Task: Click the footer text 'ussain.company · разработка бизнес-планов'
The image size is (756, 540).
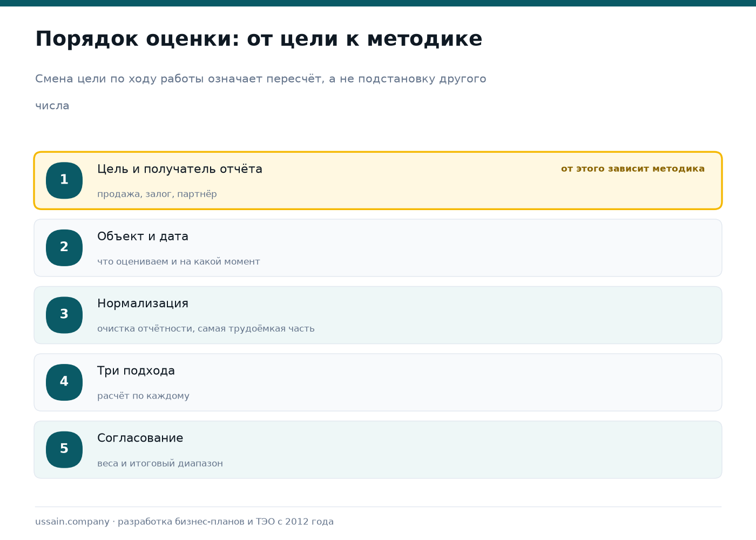Action: (x=141, y=522)
